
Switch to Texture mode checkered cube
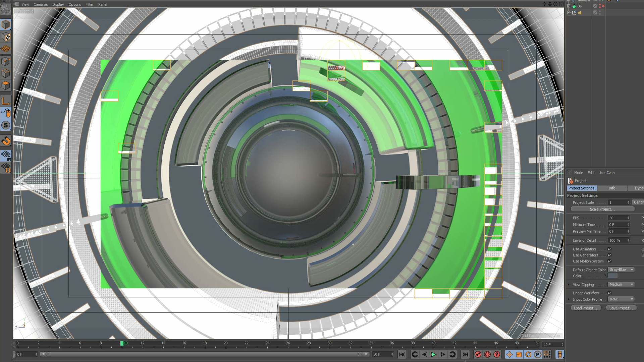[x=6, y=37]
